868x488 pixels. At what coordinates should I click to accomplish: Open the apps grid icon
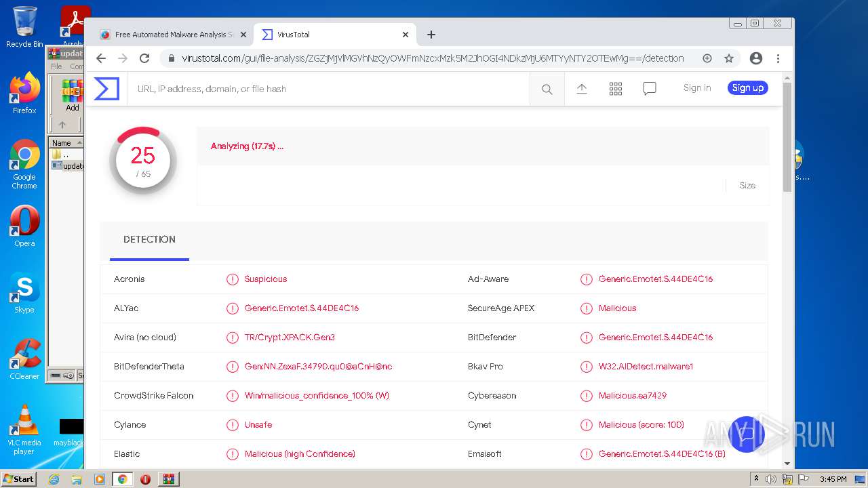pyautogui.click(x=616, y=89)
